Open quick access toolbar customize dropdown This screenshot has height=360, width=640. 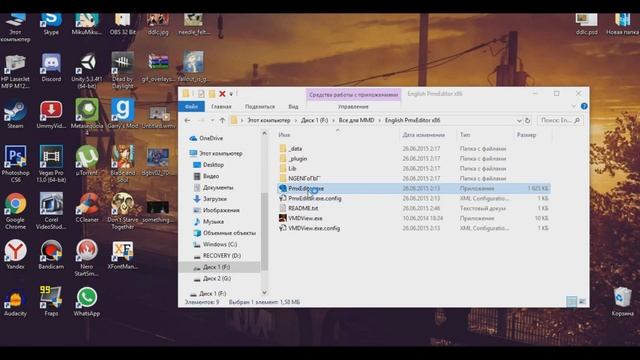click(x=231, y=94)
